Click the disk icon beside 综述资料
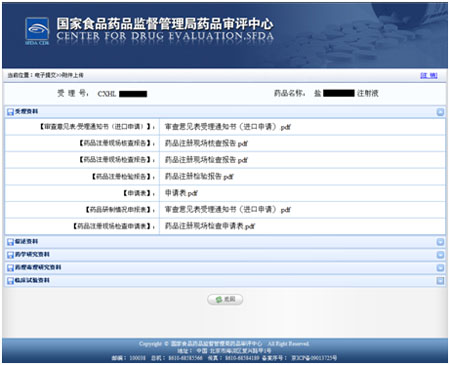 (x=10, y=242)
